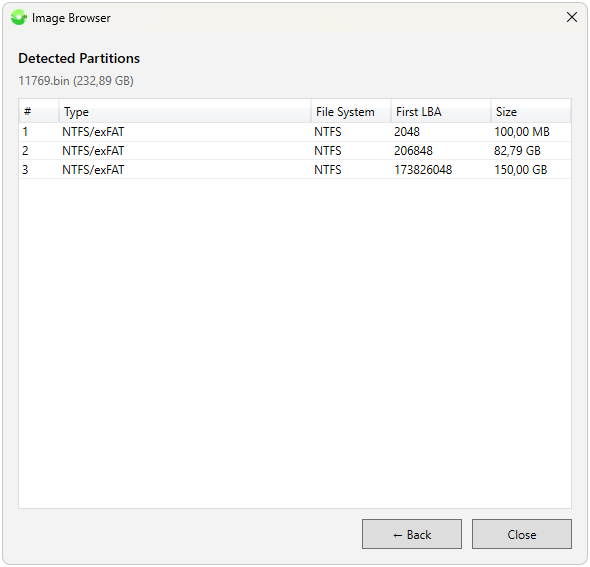The height and width of the screenshot is (567, 590).
Task: Click the size value 82,79 GB
Action: click(x=517, y=150)
